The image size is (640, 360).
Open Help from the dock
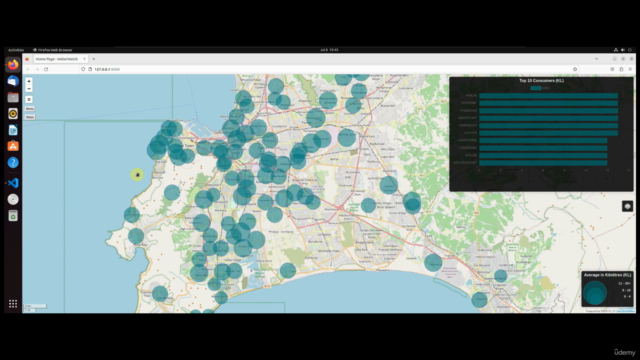coord(13,162)
